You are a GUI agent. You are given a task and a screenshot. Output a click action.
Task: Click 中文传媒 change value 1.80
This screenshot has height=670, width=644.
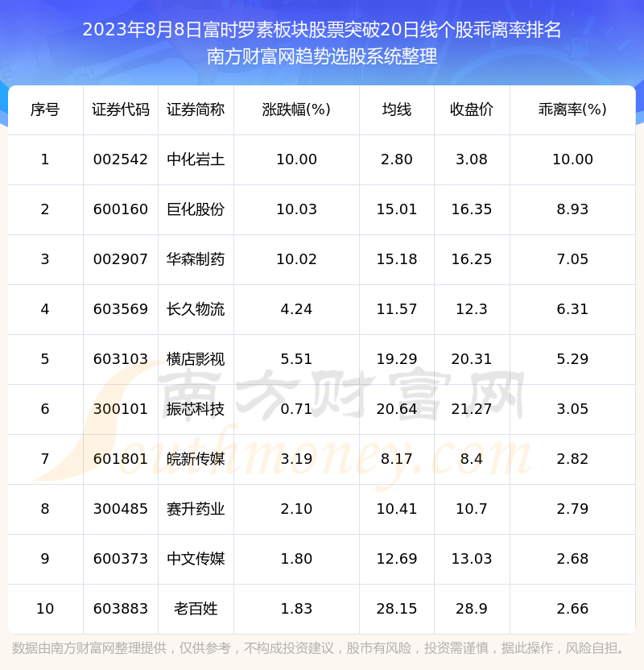[x=296, y=559]
